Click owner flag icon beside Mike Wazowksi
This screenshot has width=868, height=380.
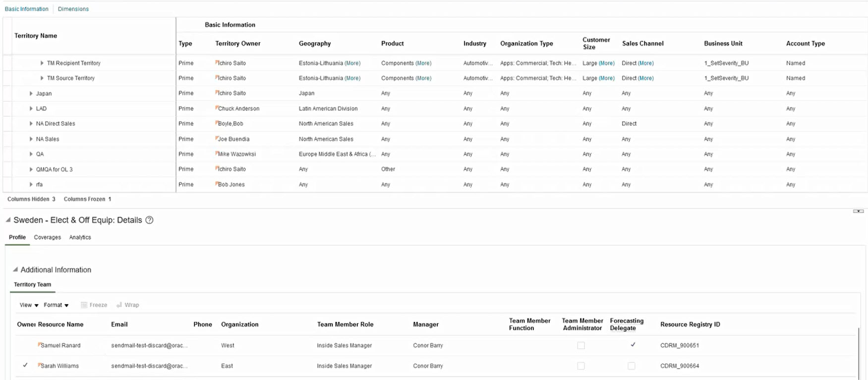click(x=217, y=154)
